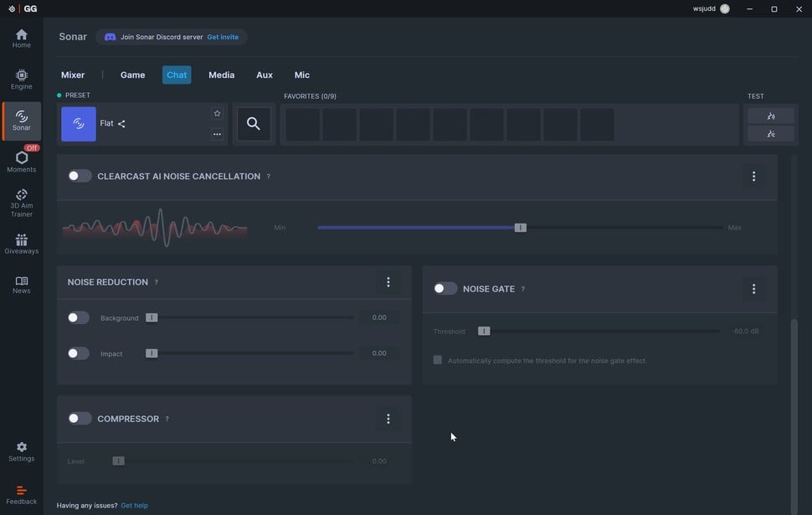Screen dimensions: 812x515
Task: Click the ClearCast noise cancellation slider handle
Action: (521, 228)
